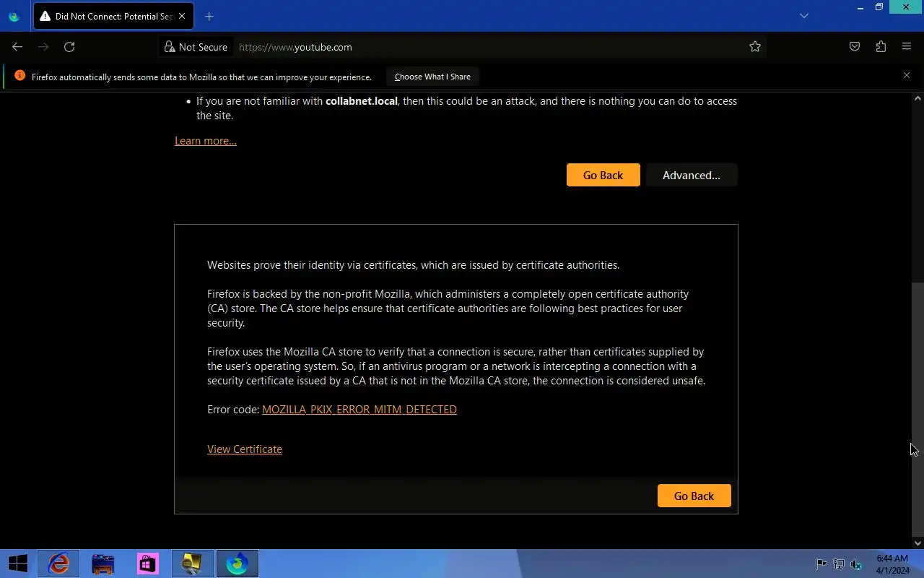This screenshot has height=578, width=924.
Task: Open the Extensions puzzle-piece menu
Action: (881, 47)
